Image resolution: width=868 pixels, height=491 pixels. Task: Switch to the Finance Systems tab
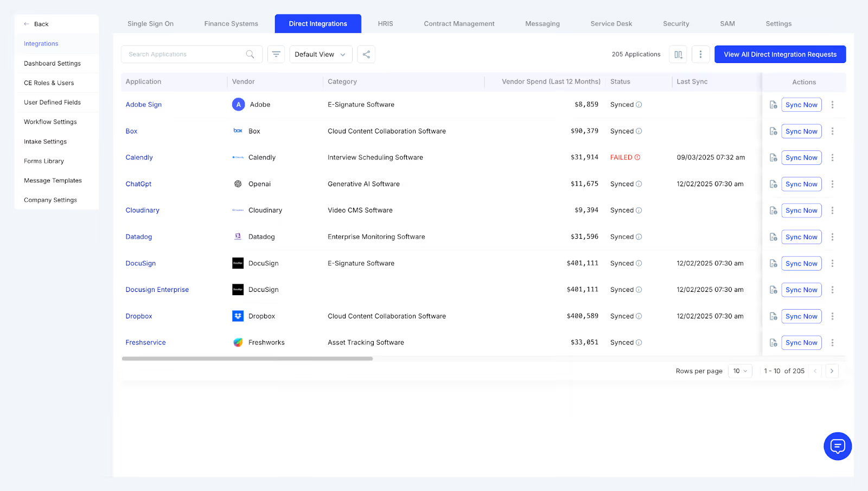pos(231,24)
